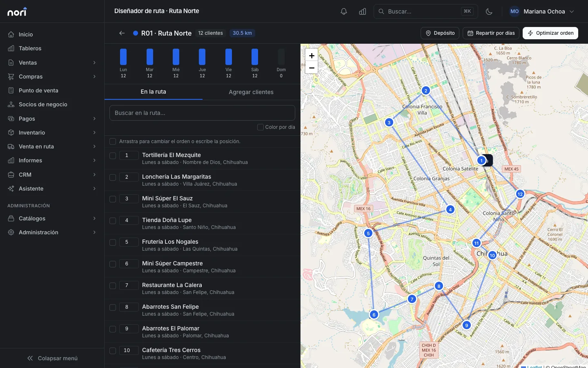Click the Depósito button
Screen dimensions: 588x368
pyautogui.click(x=440, y=33)
